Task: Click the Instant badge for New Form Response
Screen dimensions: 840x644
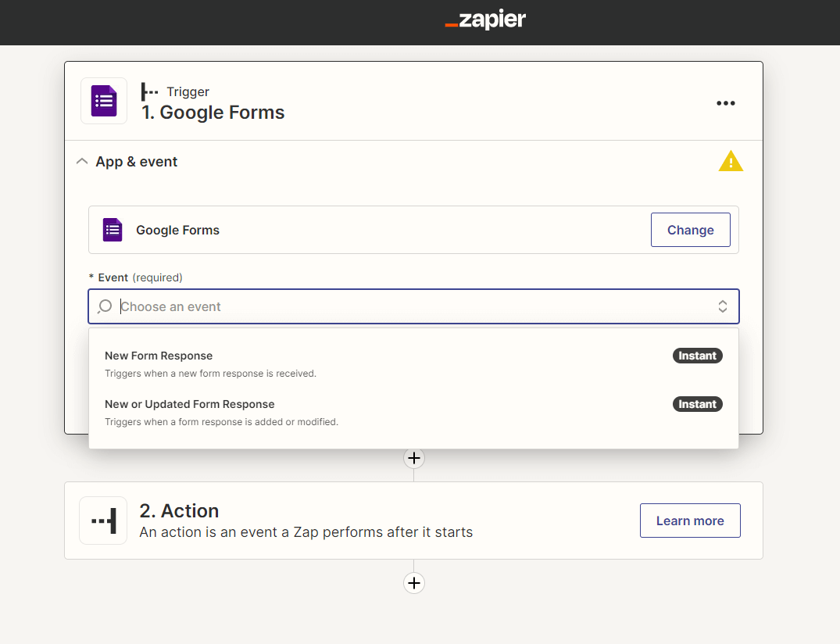Action: [x=697, y=356]
